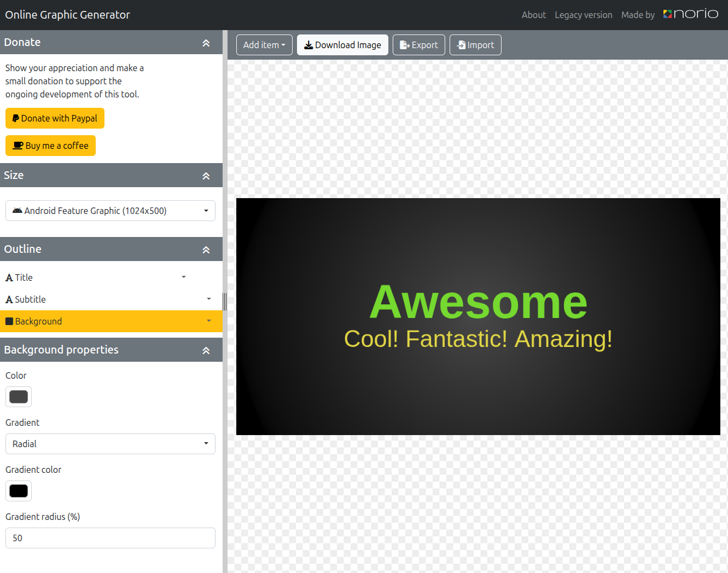Collapse the Donate panel chevron
This screenshot has width=728, height=573.
[206, 43]
